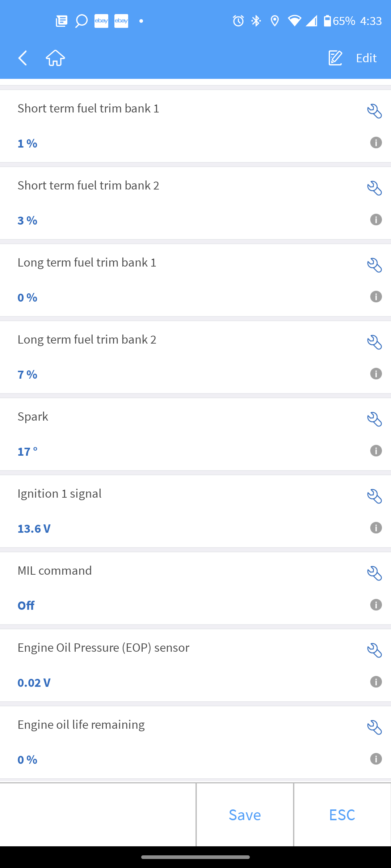Open wrench icon for MIL command
The width and height of the screenshot is (391, 868).
point(374,573)
